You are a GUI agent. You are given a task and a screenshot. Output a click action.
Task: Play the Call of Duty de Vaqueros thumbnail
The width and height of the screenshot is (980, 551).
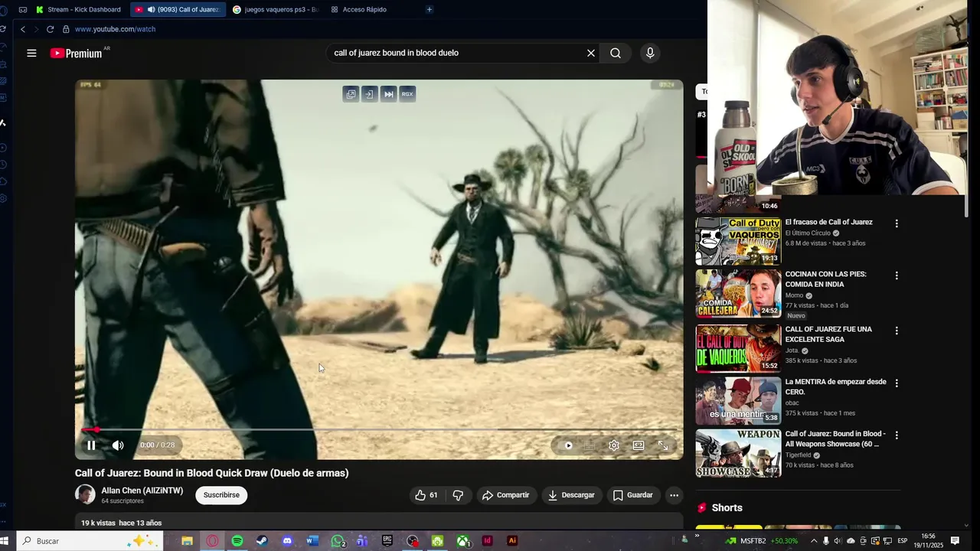tap(738, 348)
